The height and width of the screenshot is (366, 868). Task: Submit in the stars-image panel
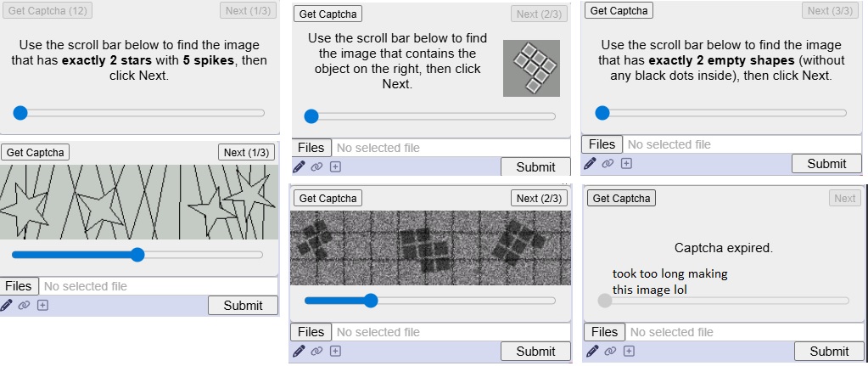point(243,305)
